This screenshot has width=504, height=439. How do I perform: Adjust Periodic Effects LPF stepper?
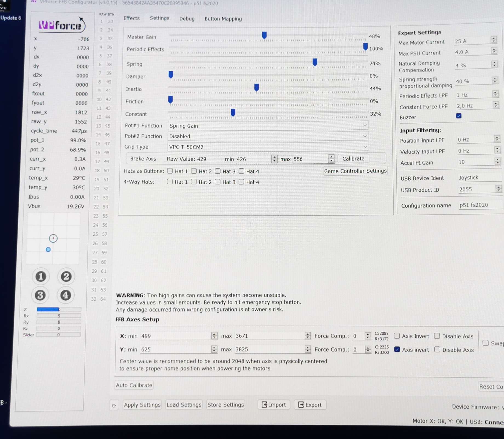pyautogui.click(x=495, y=94)
